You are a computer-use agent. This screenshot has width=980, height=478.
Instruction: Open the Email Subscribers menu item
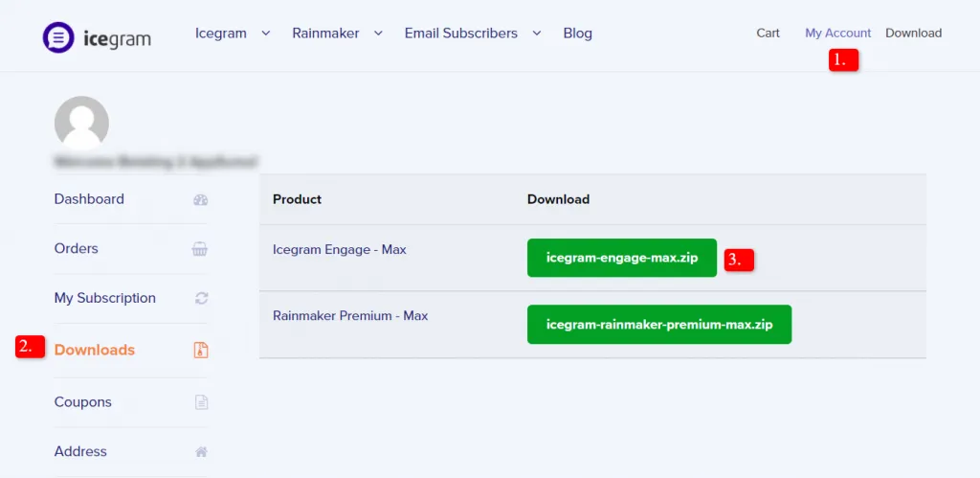click(x=460, y=34)
